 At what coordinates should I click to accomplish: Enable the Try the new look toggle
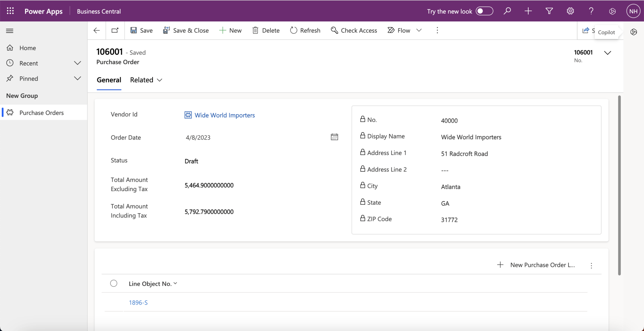click(484, 11)
